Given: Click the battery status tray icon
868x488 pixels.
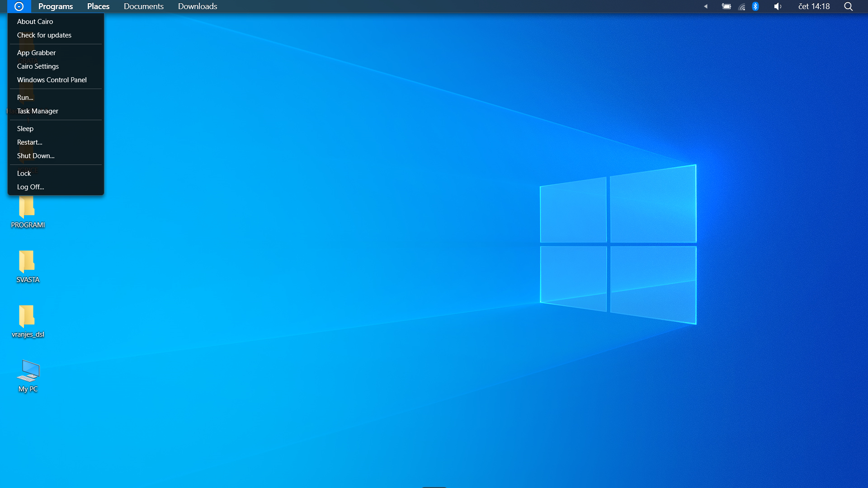Looking at the screenshot, I should pos(726,6).
